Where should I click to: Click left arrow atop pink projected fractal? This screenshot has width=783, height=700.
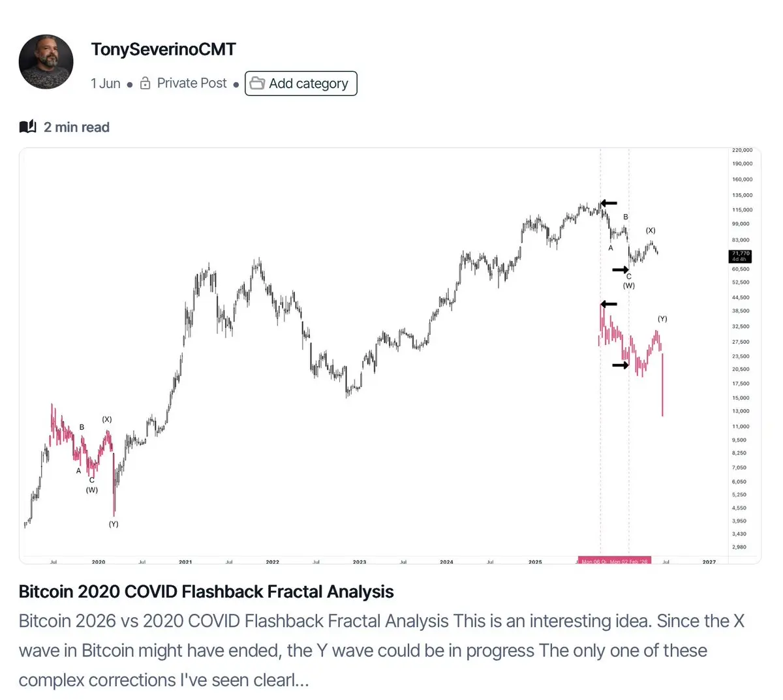click(x=609, y=304)
